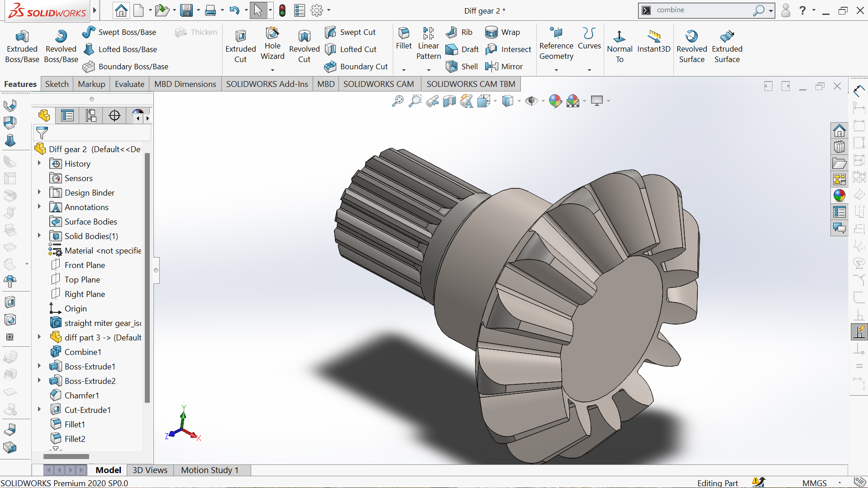Open the Motion Study 1 tab
Screen dimensions: 868x488
coord(210,470)
